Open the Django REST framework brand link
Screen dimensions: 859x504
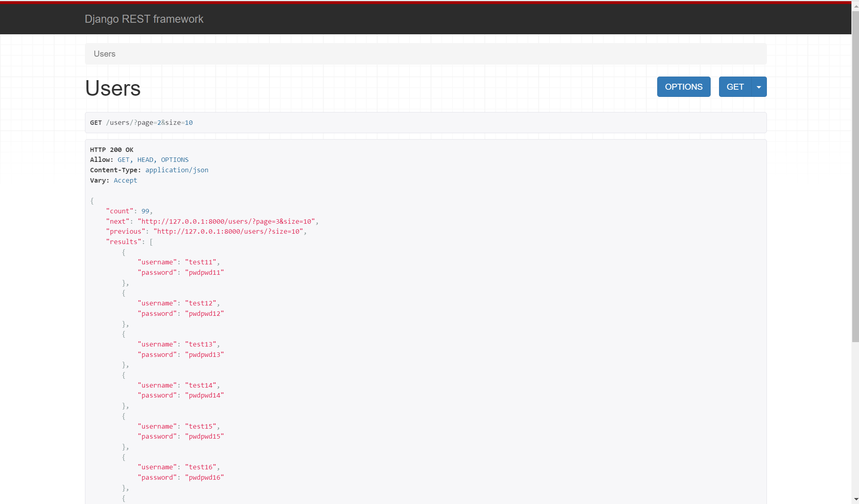point(144,19)
